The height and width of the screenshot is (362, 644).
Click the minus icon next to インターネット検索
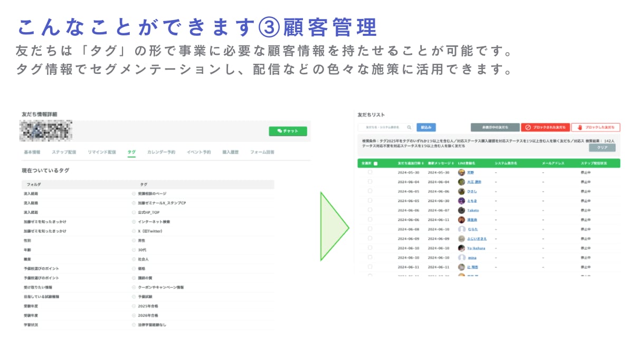134,222
